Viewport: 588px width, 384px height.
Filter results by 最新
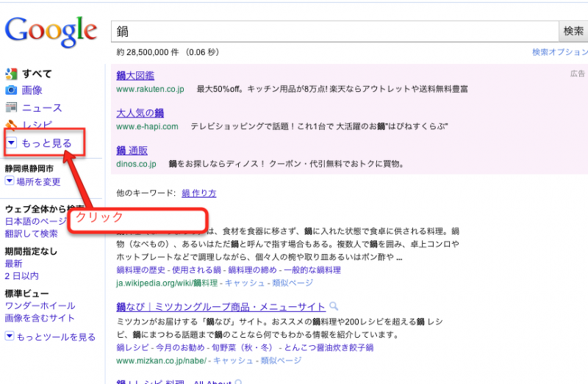pos(13,264)
